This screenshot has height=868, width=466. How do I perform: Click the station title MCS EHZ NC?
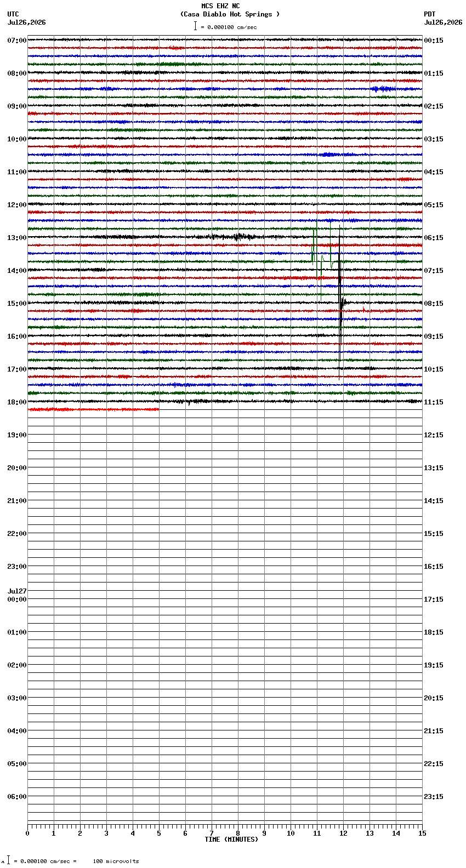pyautogui.click(x=220, y=6)
